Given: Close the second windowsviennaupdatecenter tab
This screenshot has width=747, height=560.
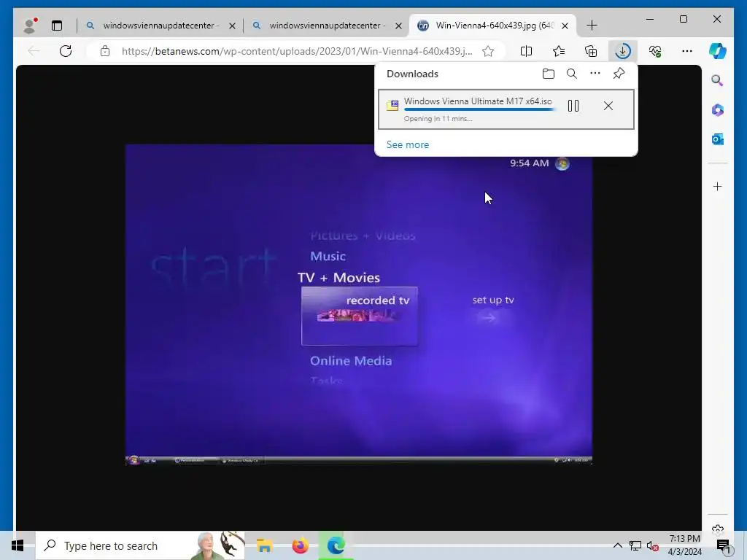Looking at the screenshot, I should coord(398,26).
